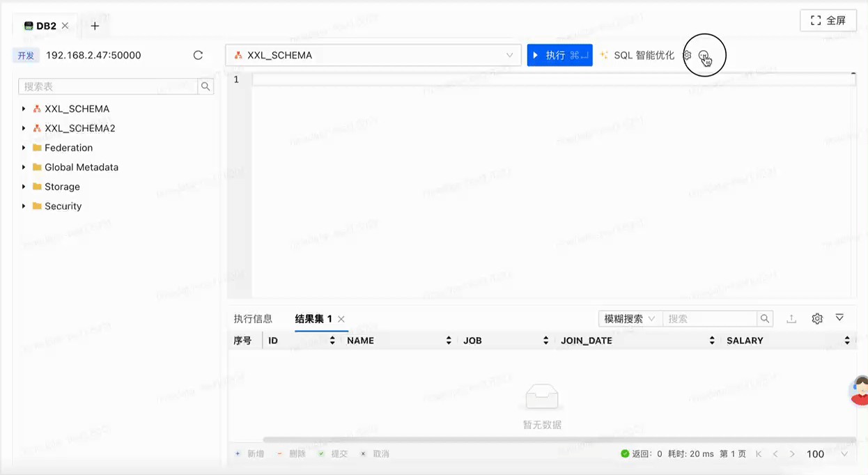The height and width of the screenshot is (475, 868).
Task: Click the 提交 submit button
Action: coord(333,453)
